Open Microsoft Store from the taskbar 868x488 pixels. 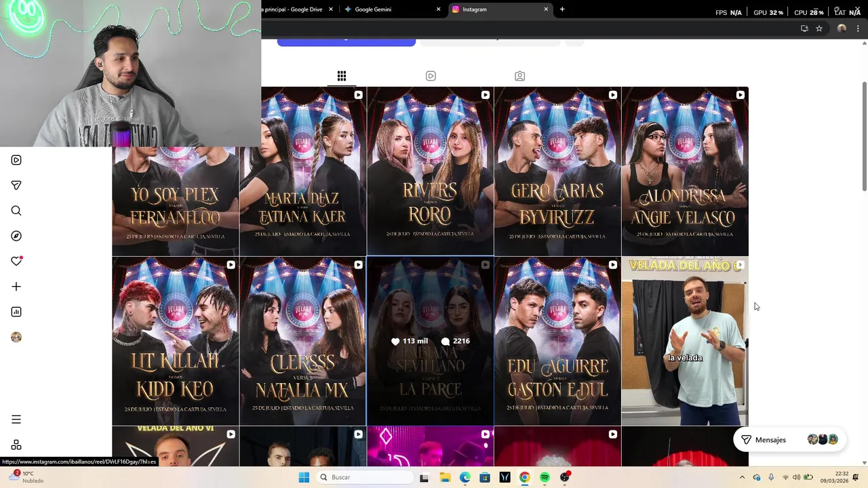(x=485, y=478)
